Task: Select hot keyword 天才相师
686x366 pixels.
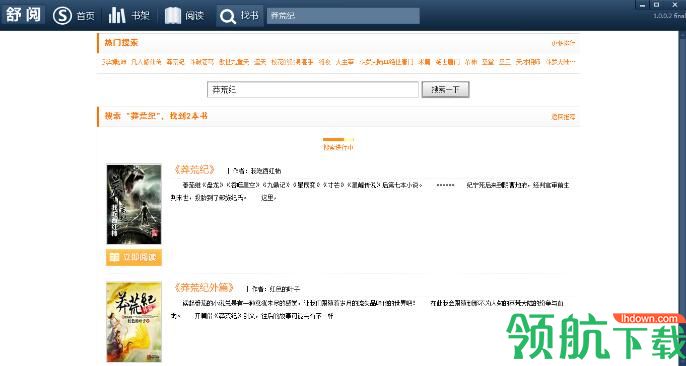Action: 528,62
